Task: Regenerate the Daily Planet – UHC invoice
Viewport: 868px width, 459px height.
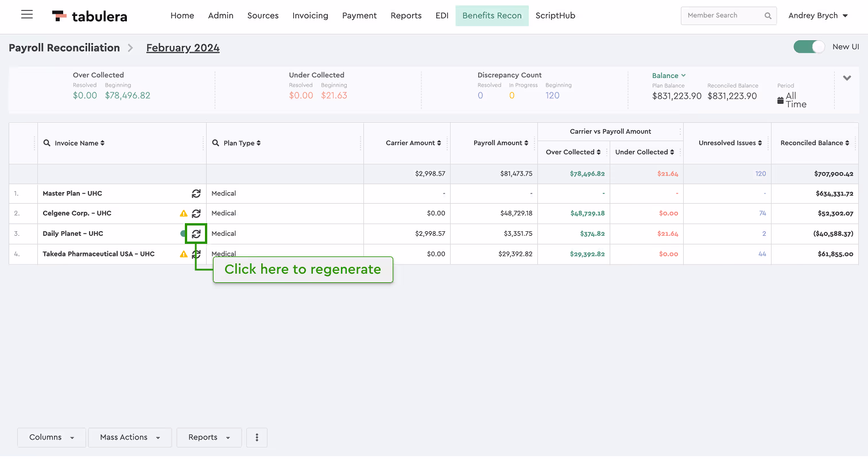Action: 196,234
